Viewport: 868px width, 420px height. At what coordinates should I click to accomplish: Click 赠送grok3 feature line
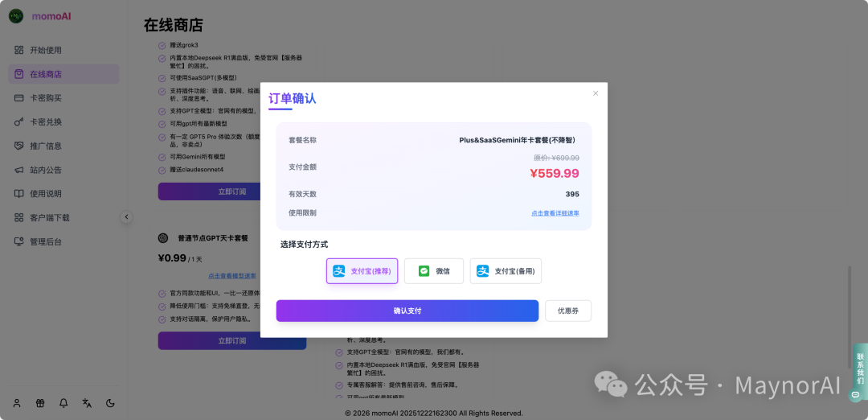(x=184, y=45)
